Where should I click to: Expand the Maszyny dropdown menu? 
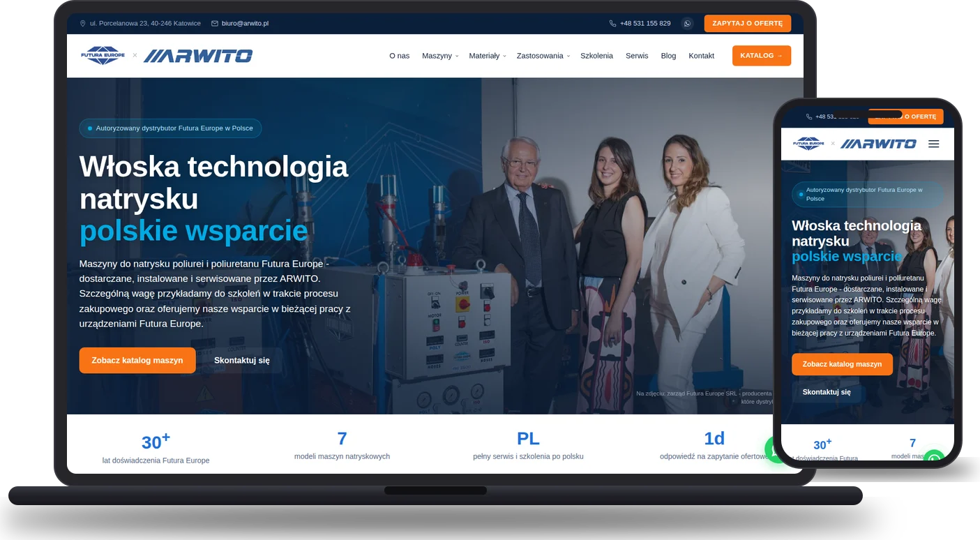[440, 56]
